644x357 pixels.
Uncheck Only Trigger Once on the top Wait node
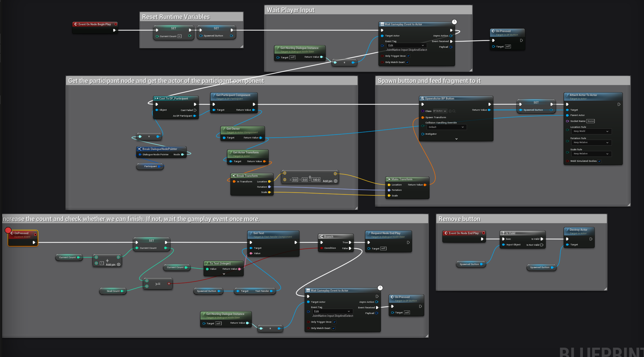(x=408, y=56)
